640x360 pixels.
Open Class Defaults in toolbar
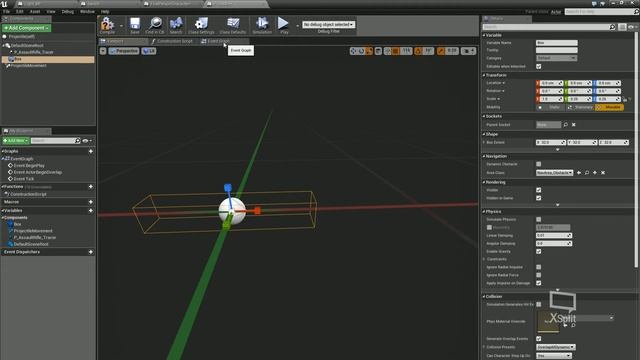[233, 25]
